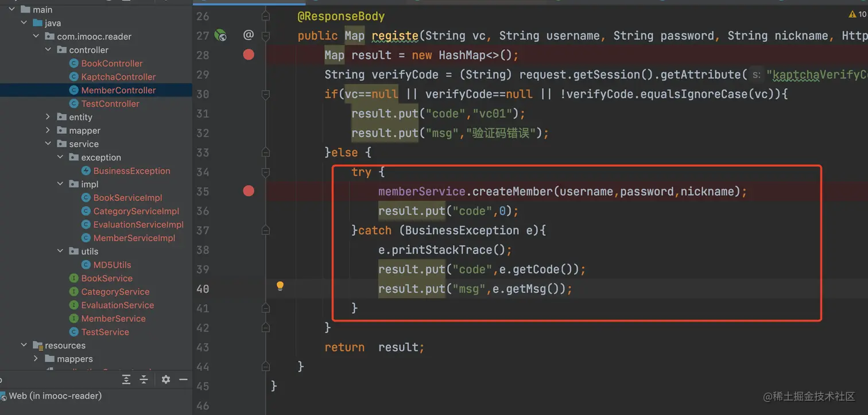Image resolution: width=868 pixels, height=415 pixels.
Task: Click the interface icon beside CategoryService
Action: tap(73, 292)
